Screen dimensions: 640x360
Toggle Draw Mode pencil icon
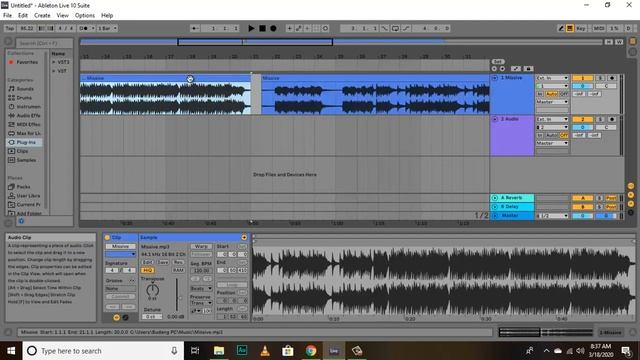pos(561,28)
